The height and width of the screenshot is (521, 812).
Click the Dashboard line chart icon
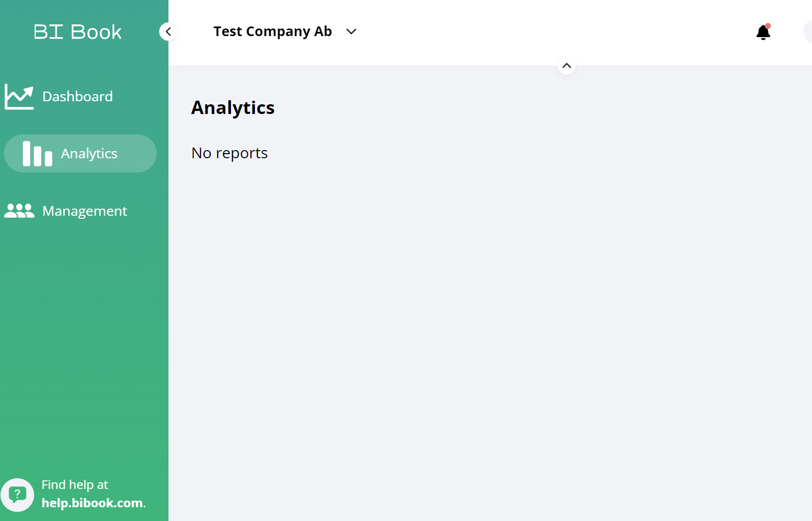click(x=19, y=97)
